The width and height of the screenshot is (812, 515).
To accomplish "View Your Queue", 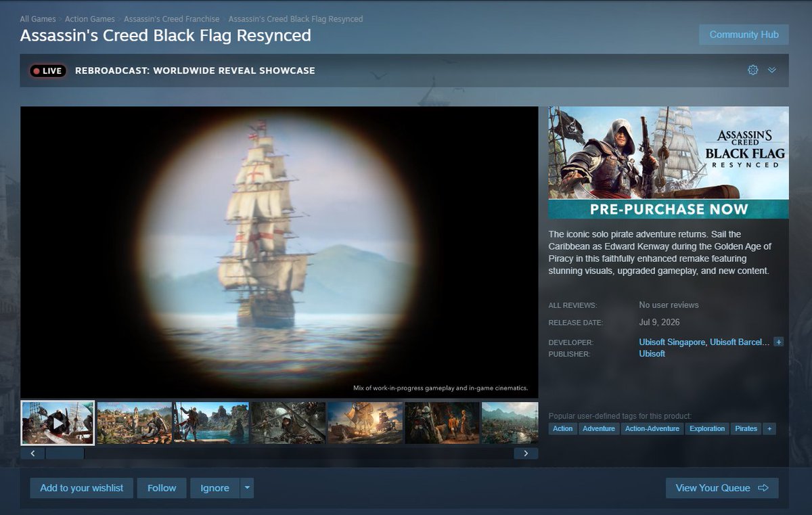I will coord(722,488).
